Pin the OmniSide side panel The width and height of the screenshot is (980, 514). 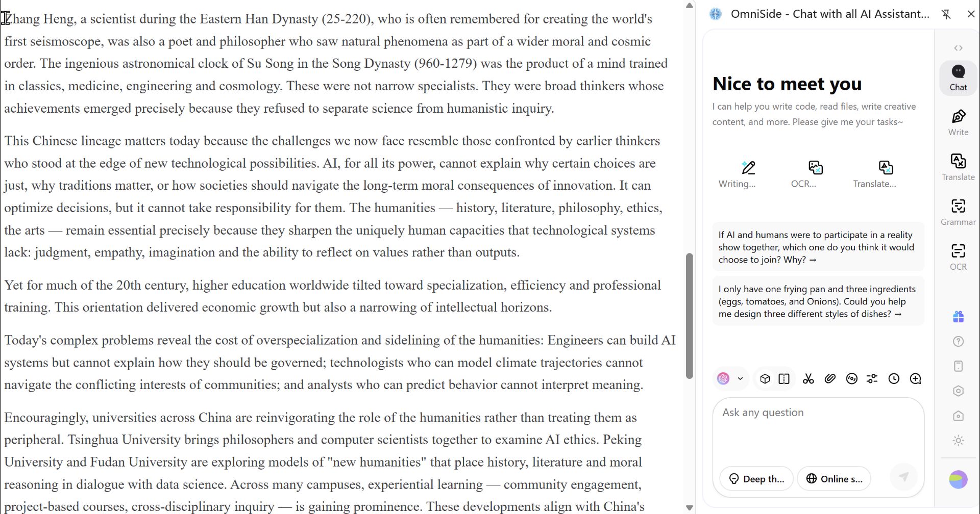point(946,14)
